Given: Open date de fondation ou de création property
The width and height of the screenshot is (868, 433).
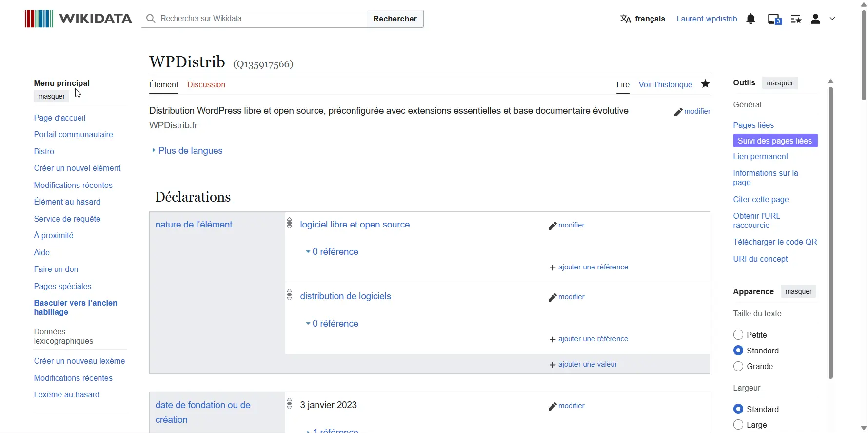Looking at the screenshot, I should (x=203, y=412).
